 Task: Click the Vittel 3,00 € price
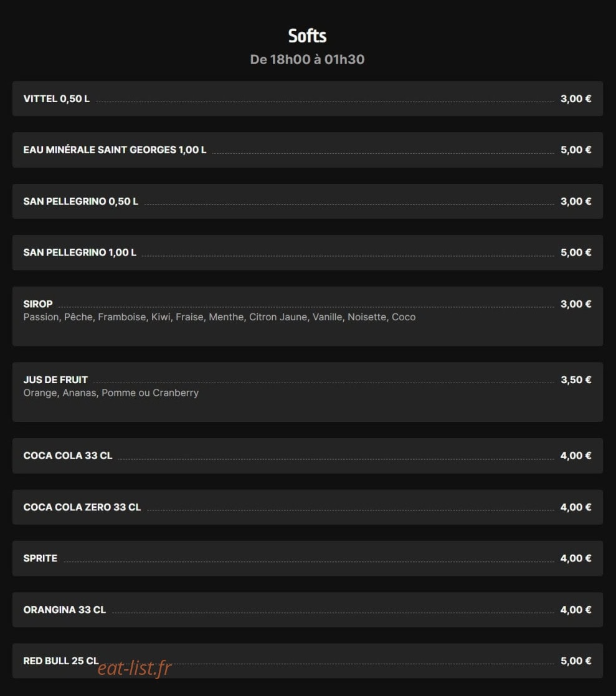click(x=576, y=98)
